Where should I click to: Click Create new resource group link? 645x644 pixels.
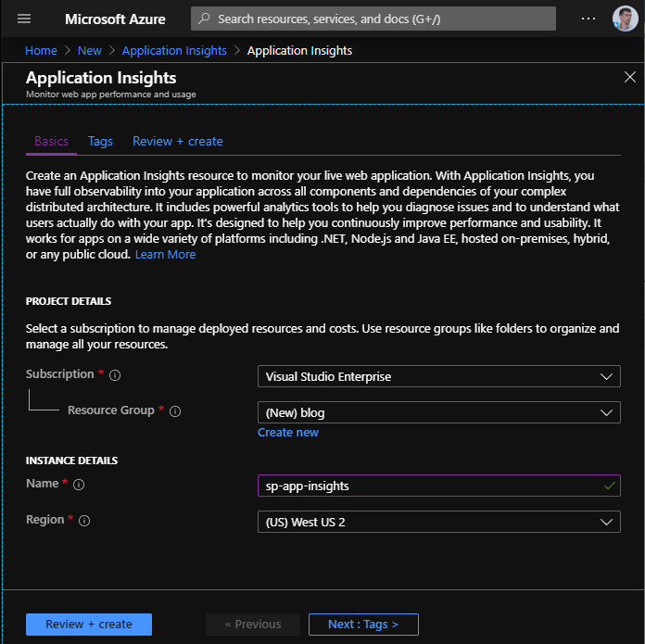coord(288,433)
